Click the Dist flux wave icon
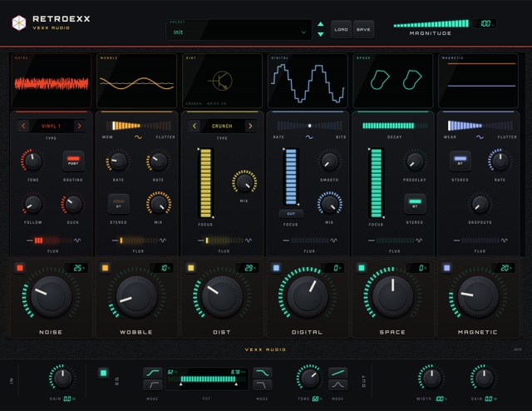The width and height of the screenshot is (532, 411). coord(249,240)
